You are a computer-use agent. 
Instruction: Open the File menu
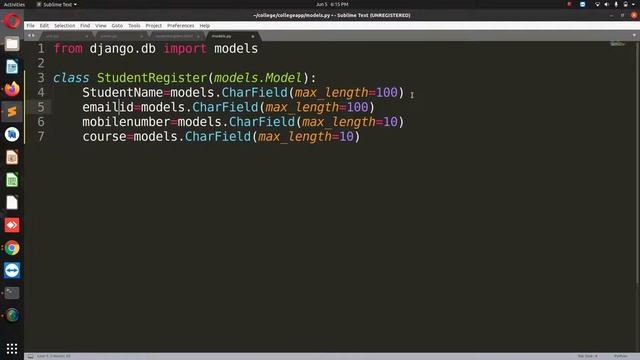pyautogui.click(x=31, y=25)
